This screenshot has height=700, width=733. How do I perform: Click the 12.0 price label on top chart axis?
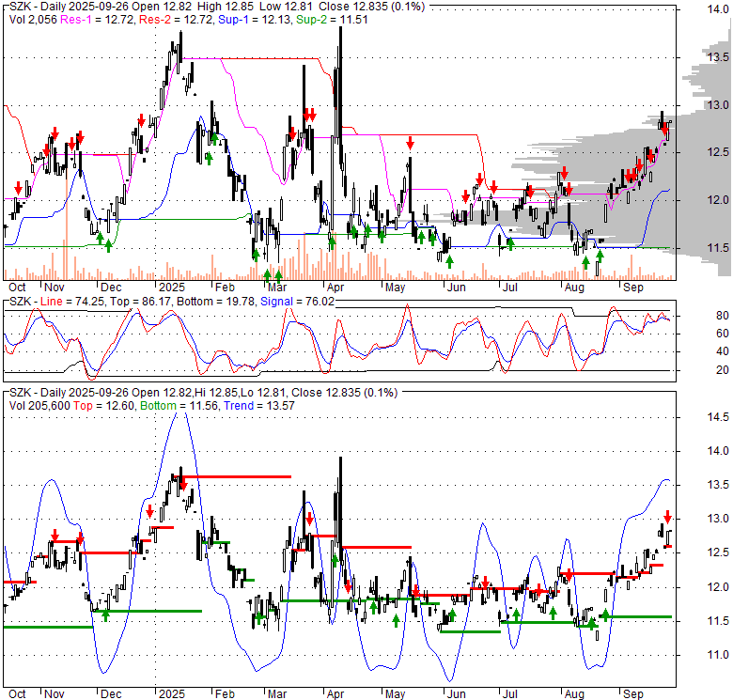[x=718, y=200]
